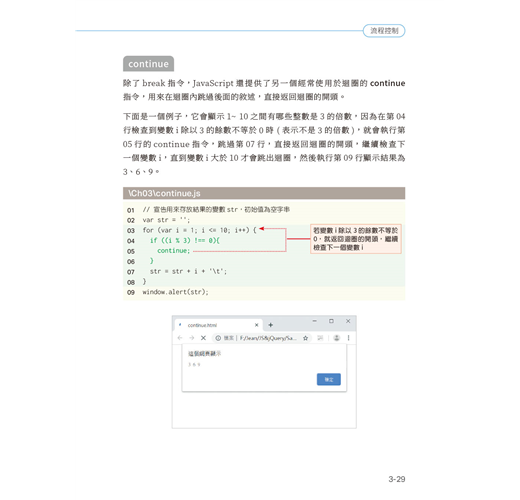Screen dimensions: 520x500
Task: Go back using the browser back arrow
Action: 180,338
